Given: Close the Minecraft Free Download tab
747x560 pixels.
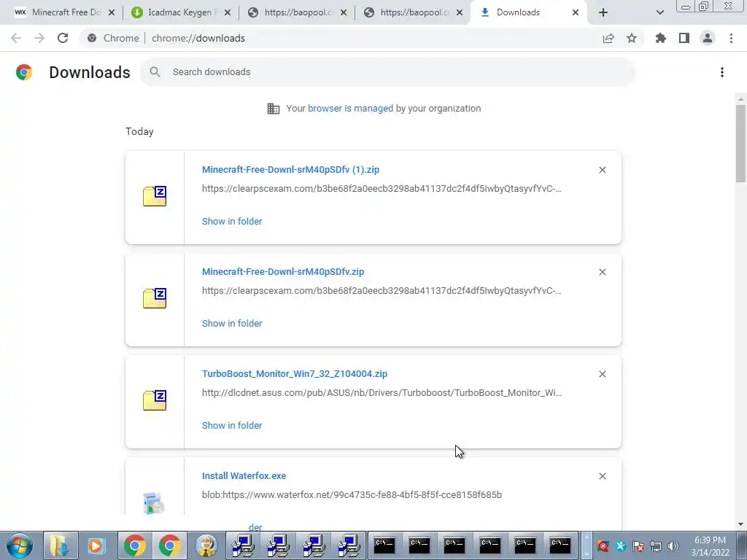Looking at the screenshot, I should (112, 13).
